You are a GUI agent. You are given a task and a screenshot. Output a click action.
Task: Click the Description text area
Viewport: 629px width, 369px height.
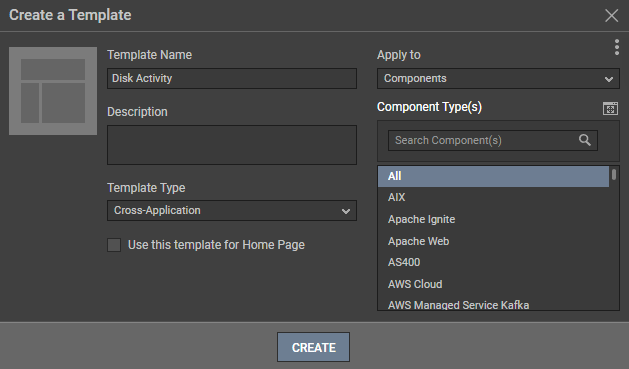(x=232, y=145)
